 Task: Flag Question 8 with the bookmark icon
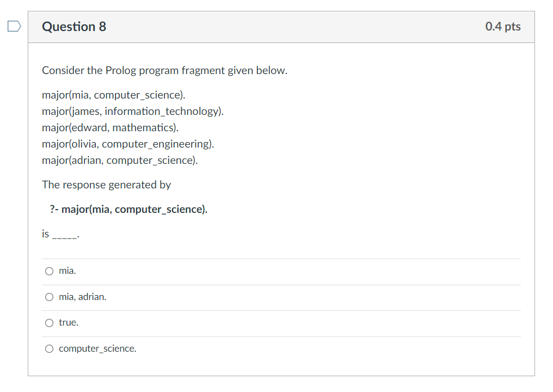pos(15,26)
